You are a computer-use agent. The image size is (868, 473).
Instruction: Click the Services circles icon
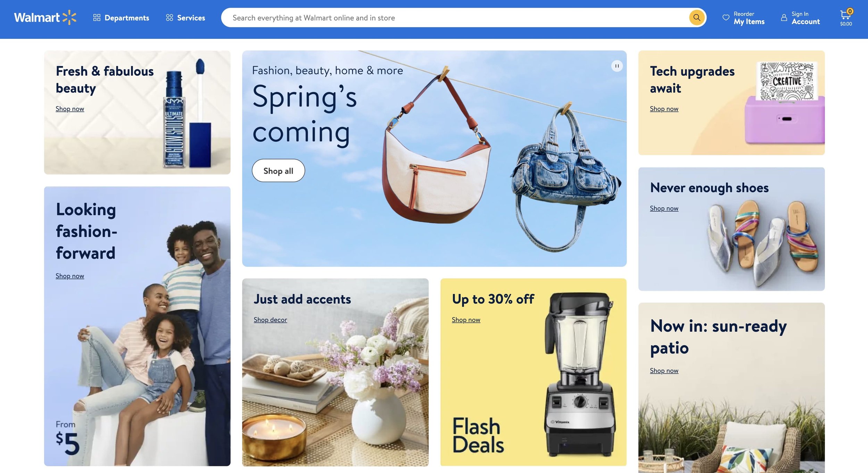[x=169, y=17]
